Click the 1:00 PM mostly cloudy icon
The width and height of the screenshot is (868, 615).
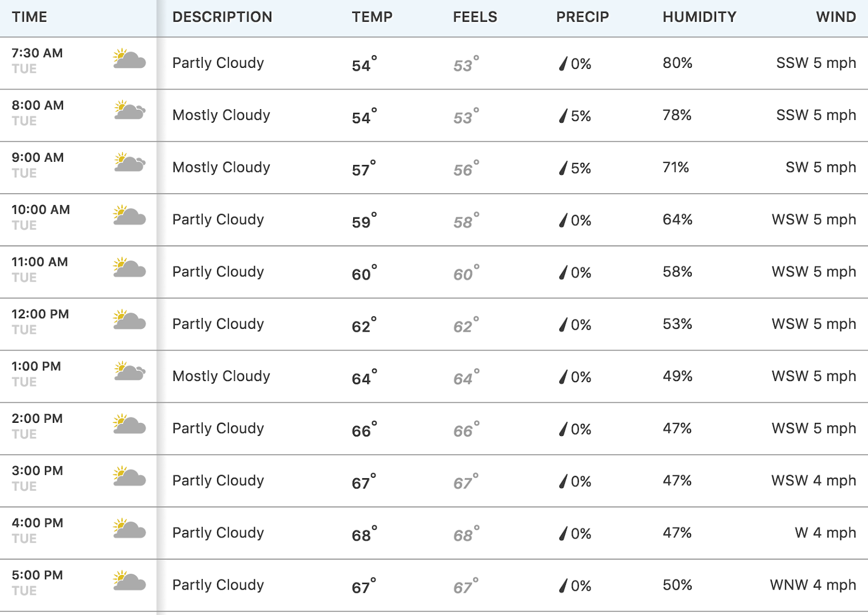coord(129,372)
